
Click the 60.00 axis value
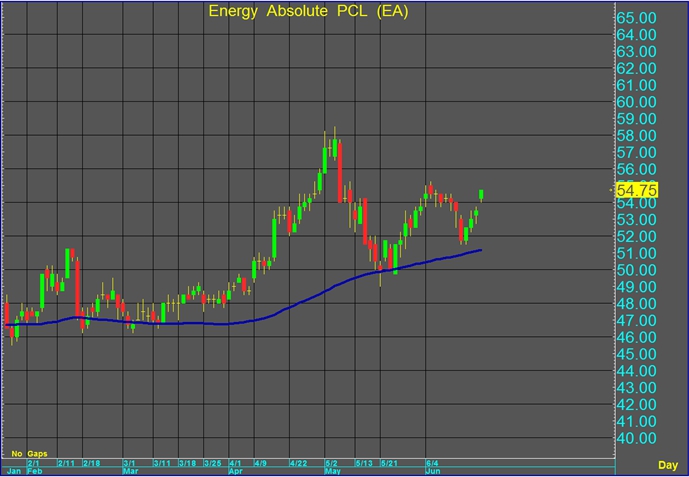pyautogui.click(x=636, y=102)
